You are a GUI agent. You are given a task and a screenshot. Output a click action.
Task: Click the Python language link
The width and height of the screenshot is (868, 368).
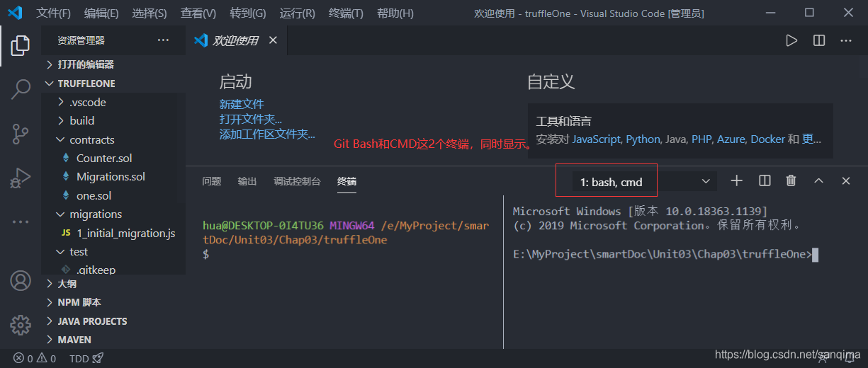point(643,139)
